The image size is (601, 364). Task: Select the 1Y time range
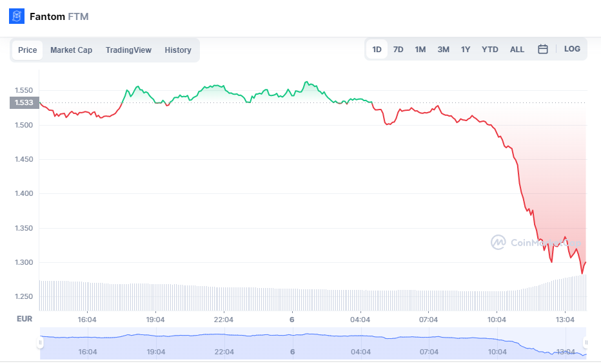pos(466,50)
